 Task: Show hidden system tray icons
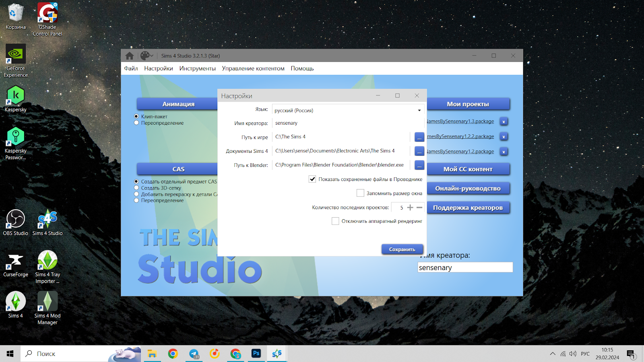[553, 354]
